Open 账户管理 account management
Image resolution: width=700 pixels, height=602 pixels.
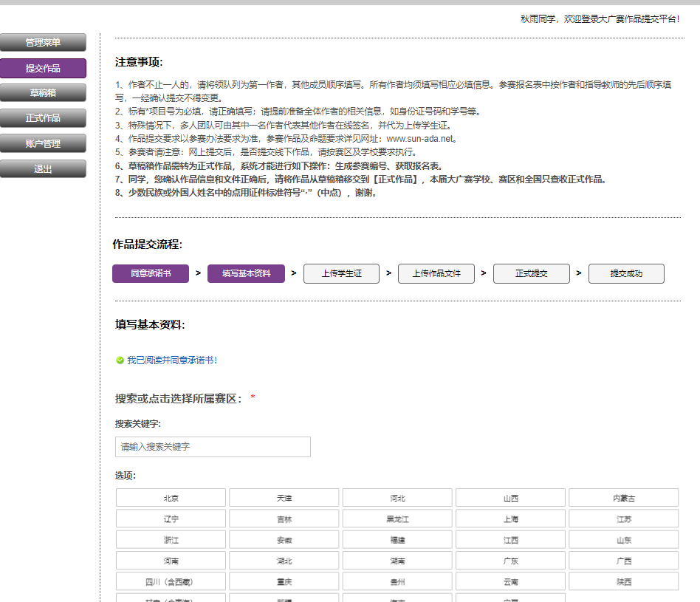pos(43,143)
